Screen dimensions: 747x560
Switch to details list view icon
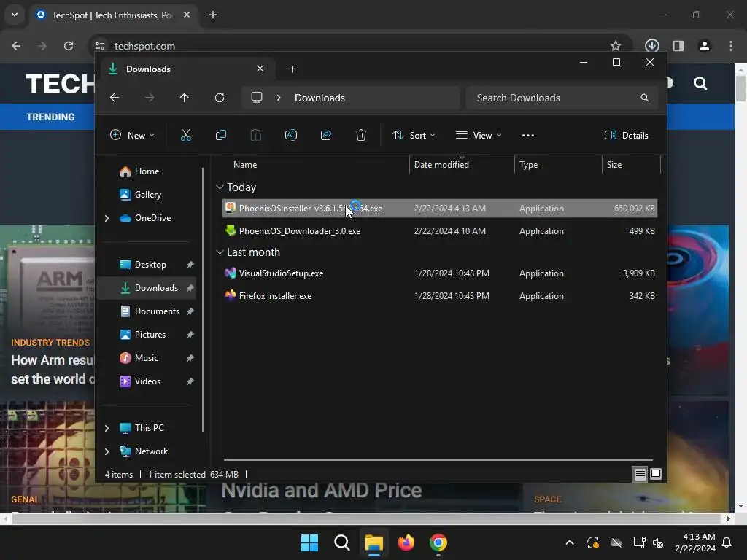(x=640, y=474)
